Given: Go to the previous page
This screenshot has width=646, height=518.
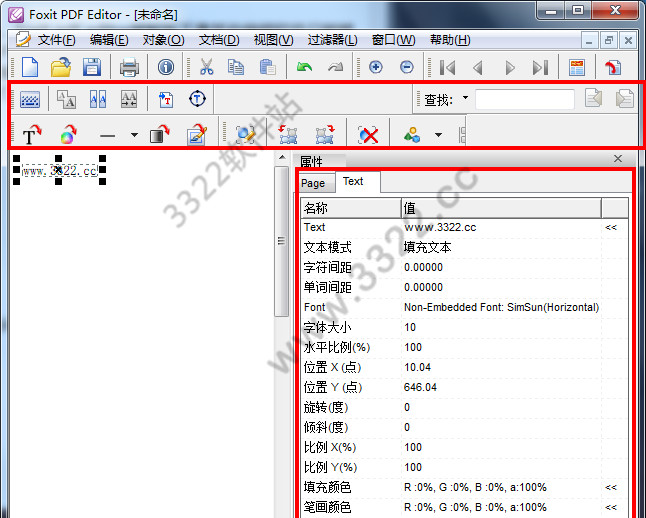Looking at the screenshot, I should coord(478,67).
